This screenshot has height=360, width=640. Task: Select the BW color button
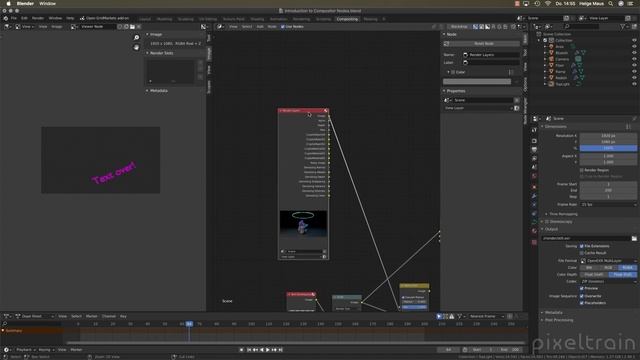pyautogui.click(x=589, y=268)
